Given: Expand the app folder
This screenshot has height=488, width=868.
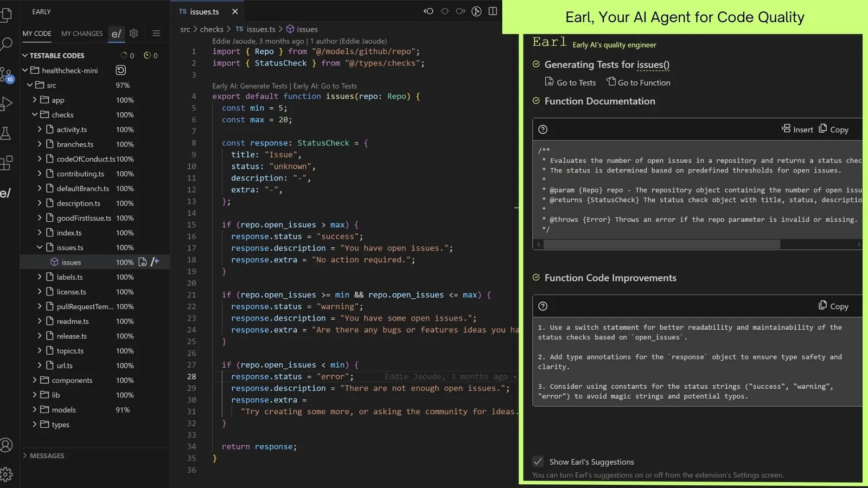Looking at the screenshot, I should click(35, 100).
